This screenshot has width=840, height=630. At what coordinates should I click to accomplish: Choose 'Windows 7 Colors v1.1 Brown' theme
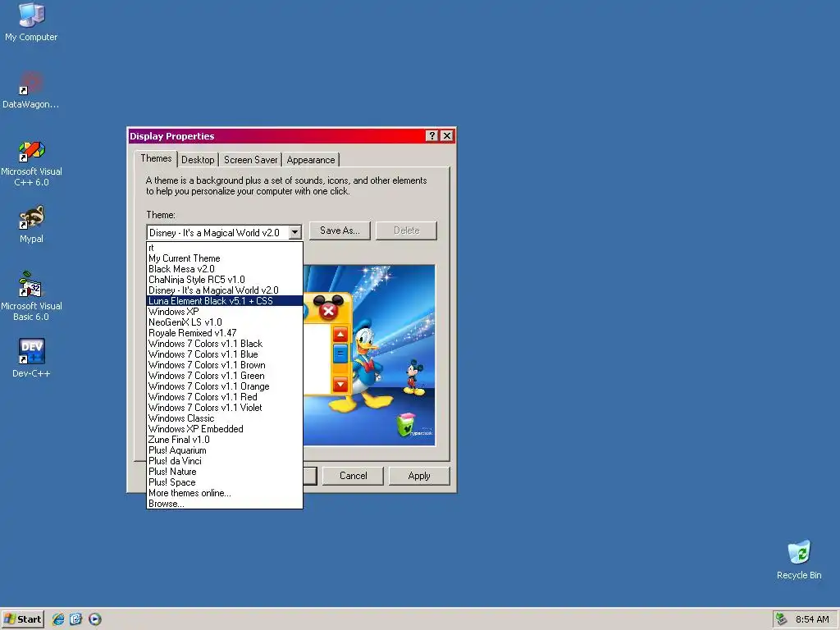pyautogui.click(x=225, y=365)
